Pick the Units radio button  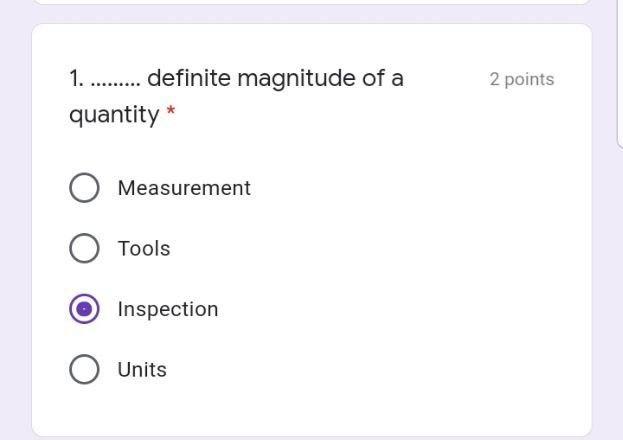pyautogui.click(x=84, y=370)
